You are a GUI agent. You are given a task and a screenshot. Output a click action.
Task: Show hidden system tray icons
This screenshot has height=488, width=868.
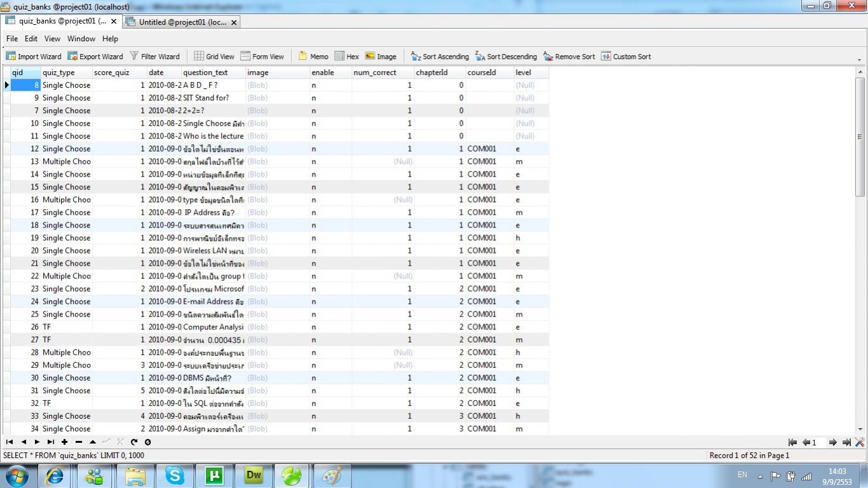tap(760, 476)
